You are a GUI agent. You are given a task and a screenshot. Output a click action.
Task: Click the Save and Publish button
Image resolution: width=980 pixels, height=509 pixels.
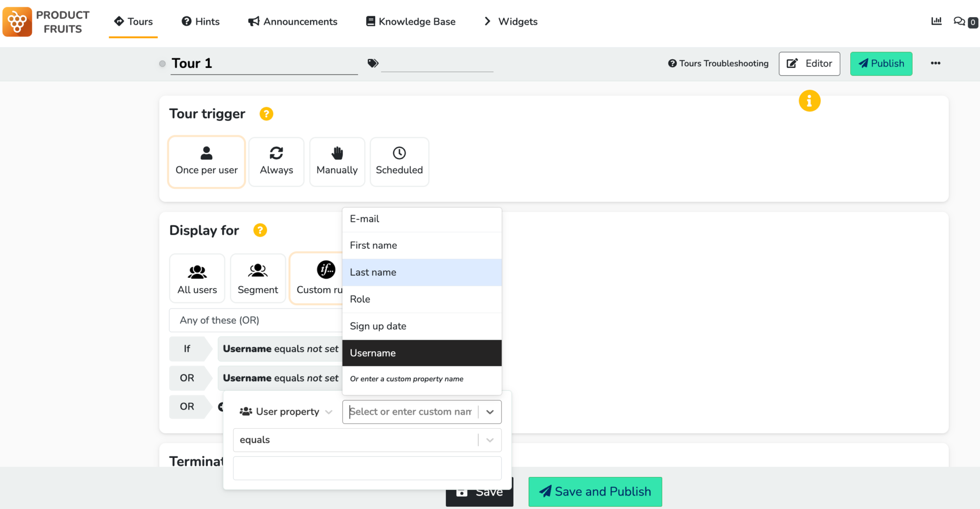tap(595, 491)
